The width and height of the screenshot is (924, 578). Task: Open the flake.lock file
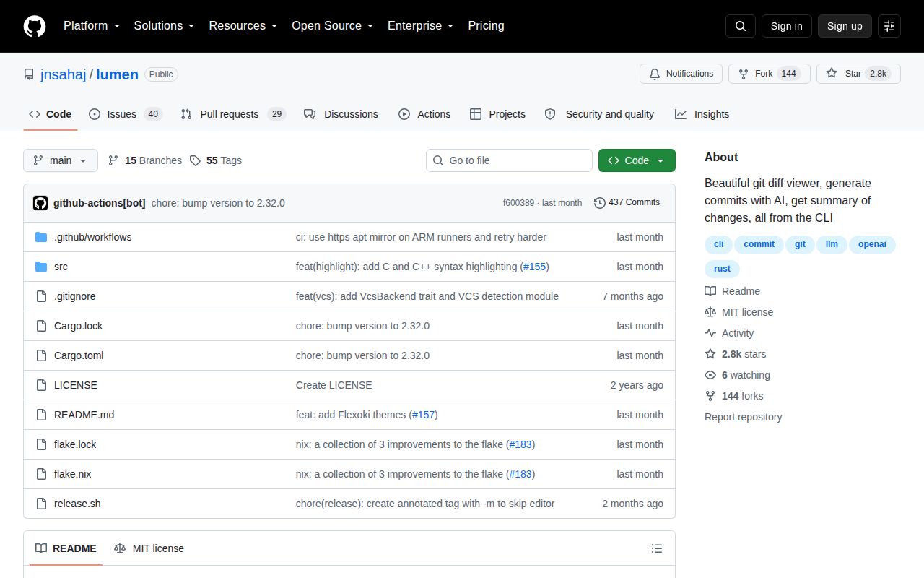[75, 444]
